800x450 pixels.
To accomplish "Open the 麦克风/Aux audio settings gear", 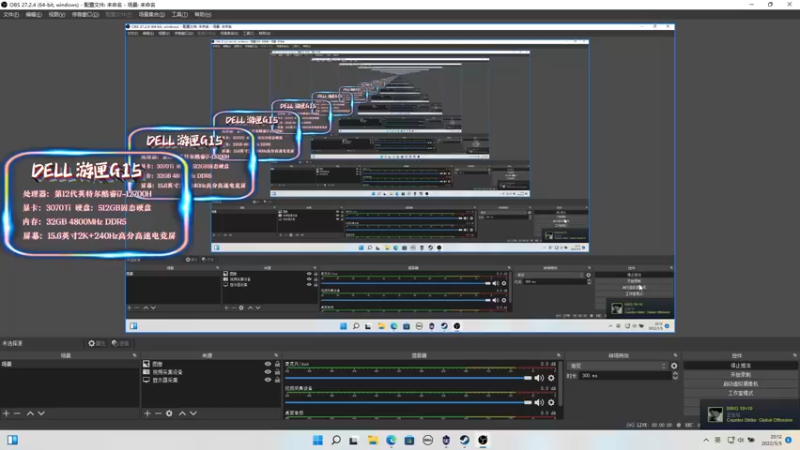I will (x=551, y=378).
